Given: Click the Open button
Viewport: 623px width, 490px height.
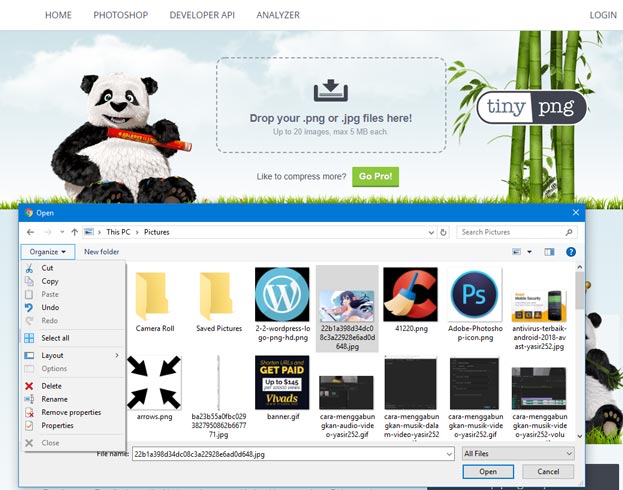Looking at the screenshot, I should [488, 472].
